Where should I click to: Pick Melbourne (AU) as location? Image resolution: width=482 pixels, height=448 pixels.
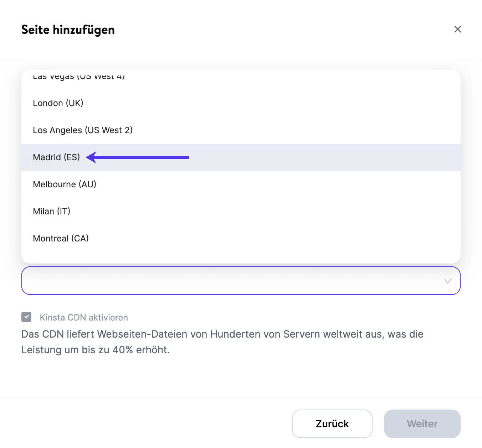[x=65, y=184]
